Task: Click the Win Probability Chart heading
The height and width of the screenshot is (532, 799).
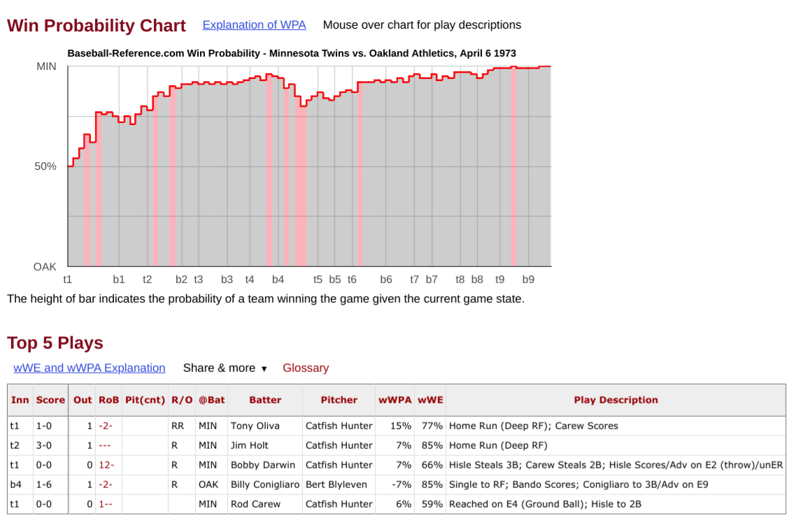Action: (97, 26)
